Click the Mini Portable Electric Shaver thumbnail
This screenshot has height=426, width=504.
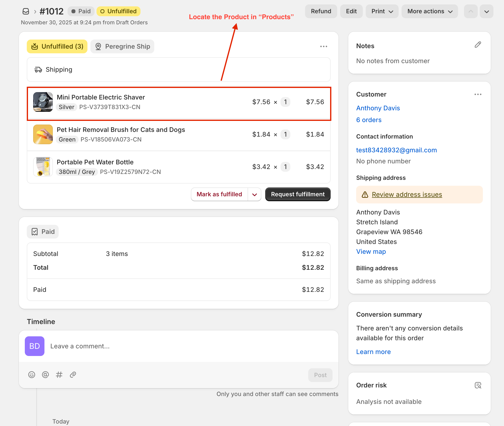pyautogui.click(x=43, y=102)
